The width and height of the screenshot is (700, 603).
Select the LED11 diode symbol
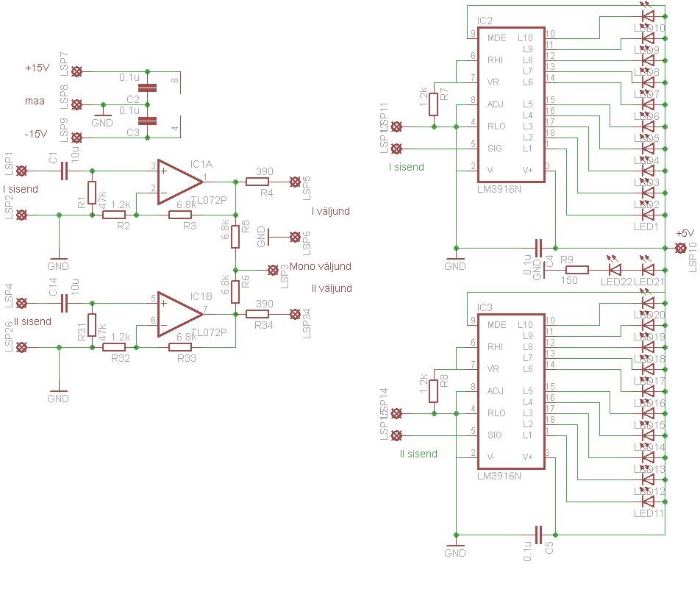coord(648,502)
